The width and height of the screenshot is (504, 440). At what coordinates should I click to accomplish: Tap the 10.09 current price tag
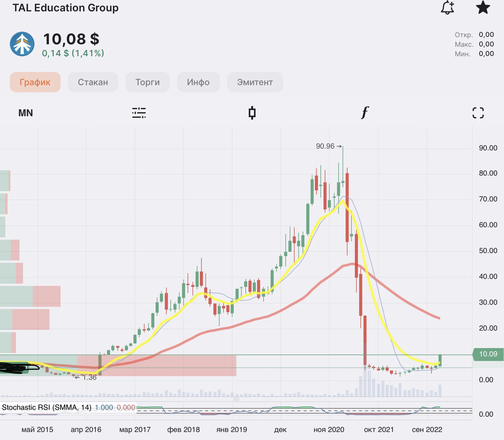tap(488, 354)
